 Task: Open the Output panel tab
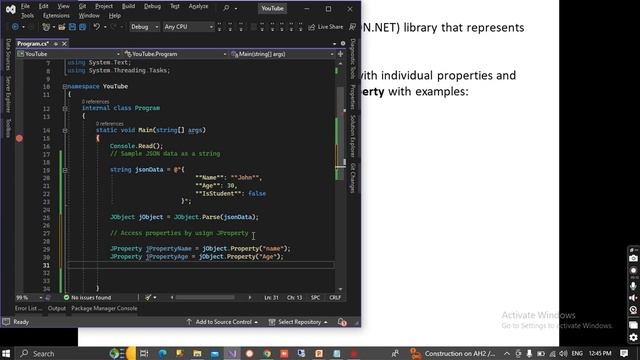[x=57, y=309]
